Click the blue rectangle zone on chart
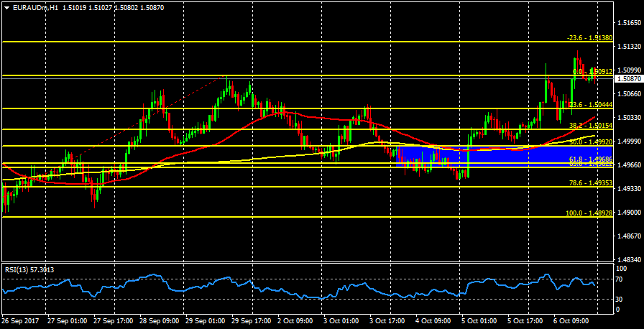The image size is (644, 329). (x=503, y=156)
